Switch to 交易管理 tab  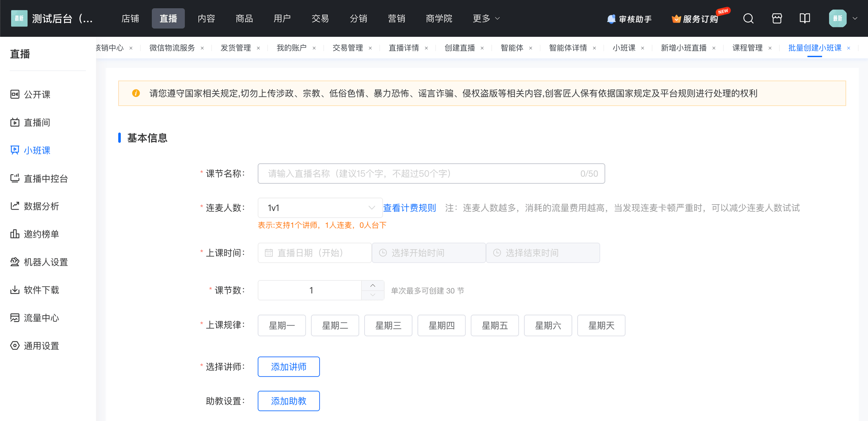348,48
